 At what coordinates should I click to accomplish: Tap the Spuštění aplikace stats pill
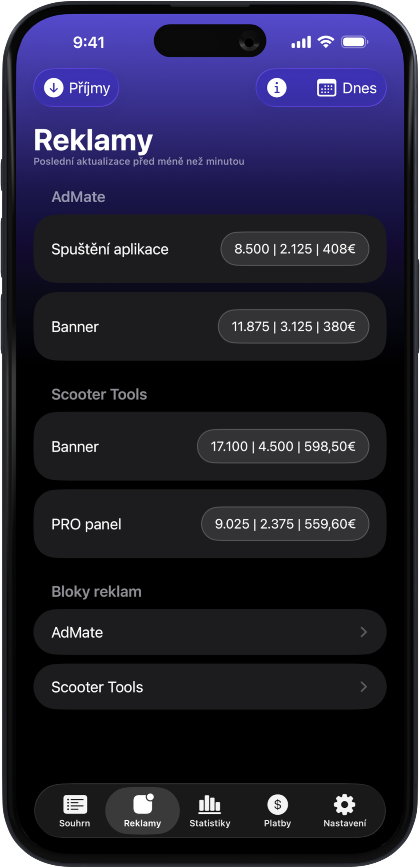coord(295,249)
